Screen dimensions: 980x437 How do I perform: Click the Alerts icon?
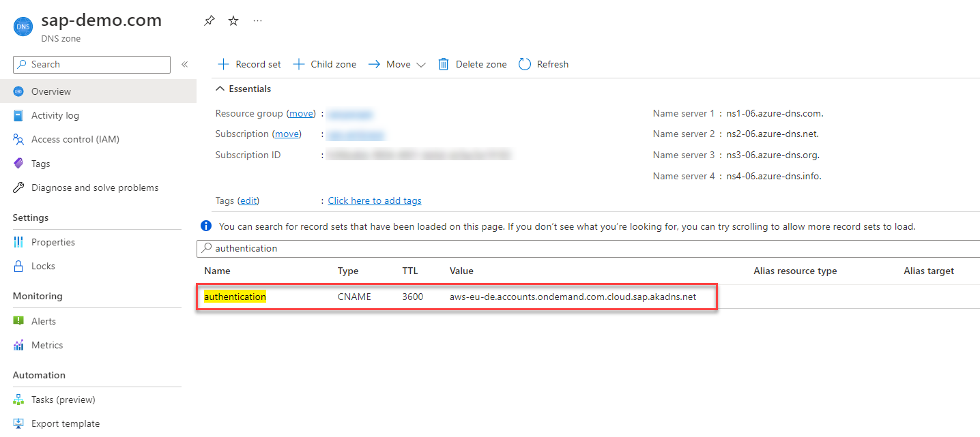18,321
